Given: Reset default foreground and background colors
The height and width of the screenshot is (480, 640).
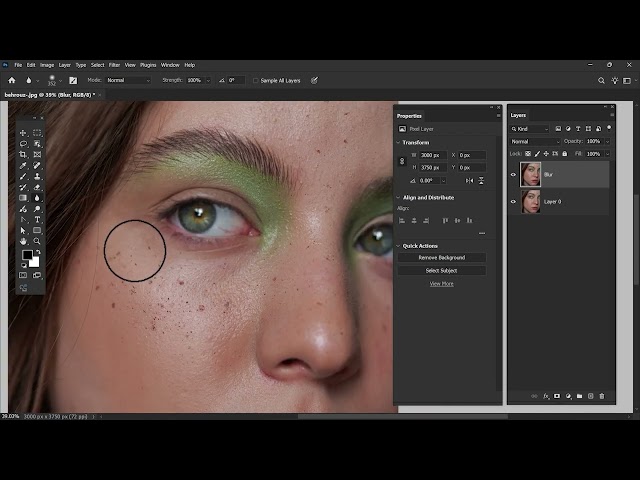Looking at the screenshot, I should (24, 266).
